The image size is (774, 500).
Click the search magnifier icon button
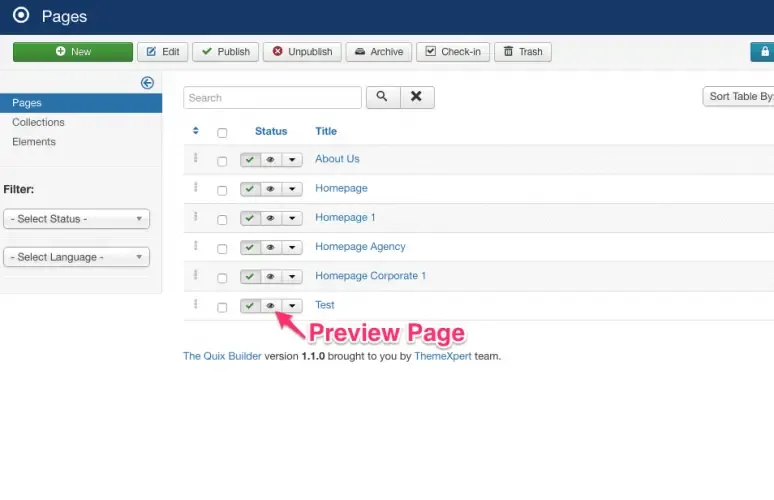pos(383,97)
